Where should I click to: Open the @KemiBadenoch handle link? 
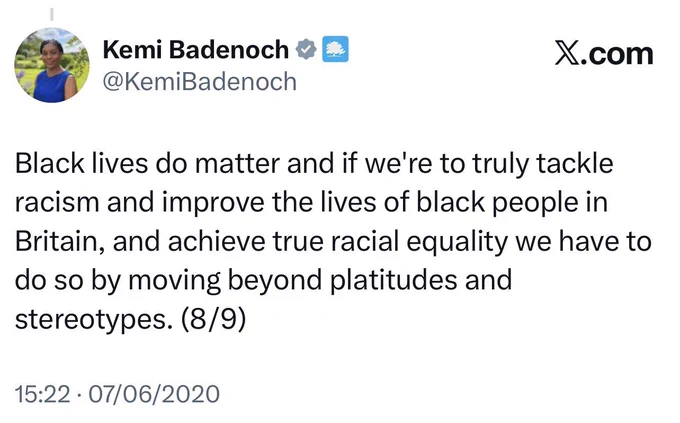[x=199, y=82]
